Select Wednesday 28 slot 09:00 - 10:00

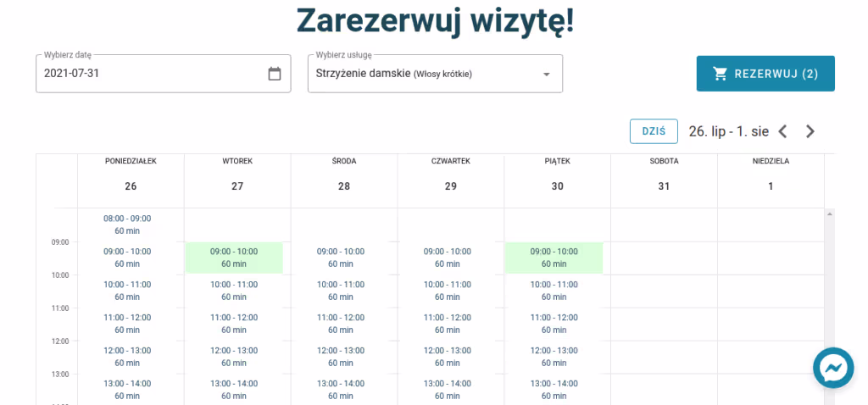pyautogui.click(x=341, y=258)
